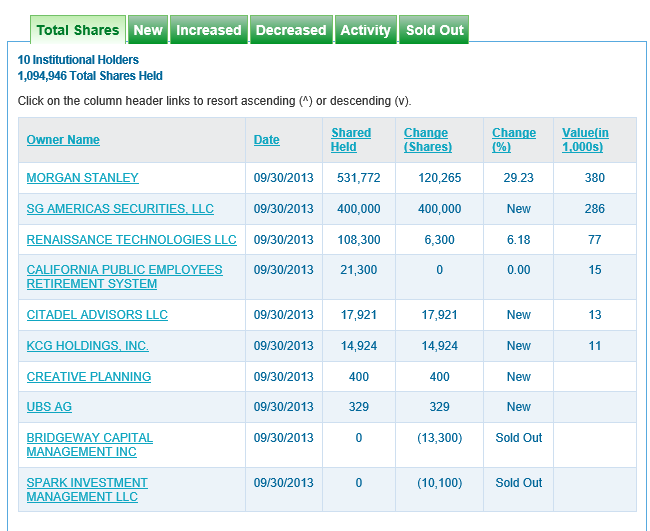Open the Increased tab
Image resolution: width=650 pixels, height=531 pixels.
point(209,30)
